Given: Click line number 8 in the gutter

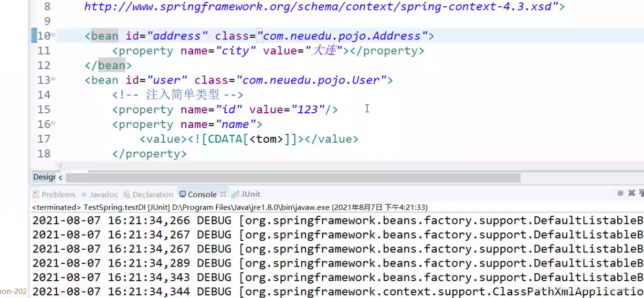Looking at the screenshot, I should point(47,7).
